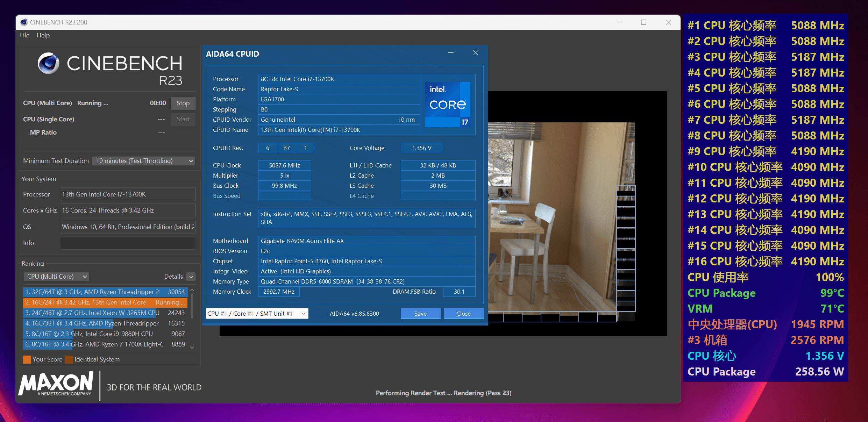
Task: Click the VRM 71°C row in overlay
Action: (766, 309)
